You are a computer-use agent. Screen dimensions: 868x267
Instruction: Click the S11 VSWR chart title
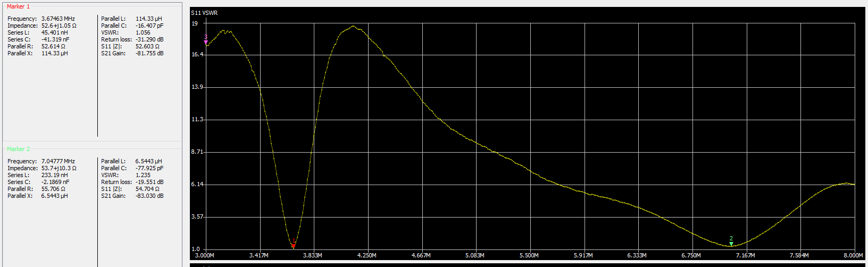coord(204,13)
